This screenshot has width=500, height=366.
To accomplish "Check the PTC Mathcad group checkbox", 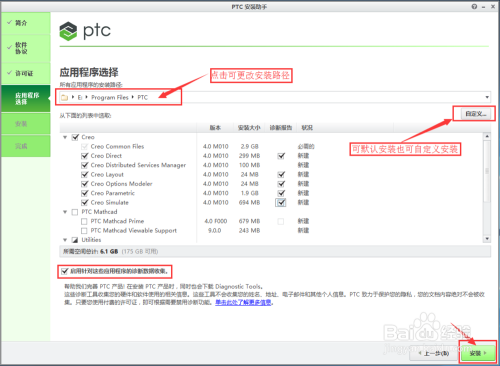I will click(75, 212).
